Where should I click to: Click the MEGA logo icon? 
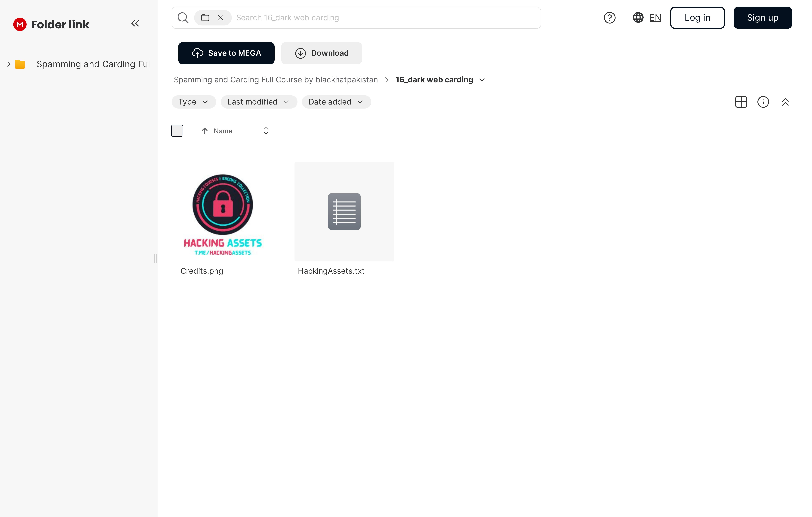pyautogui.click(x=20, y=24)
